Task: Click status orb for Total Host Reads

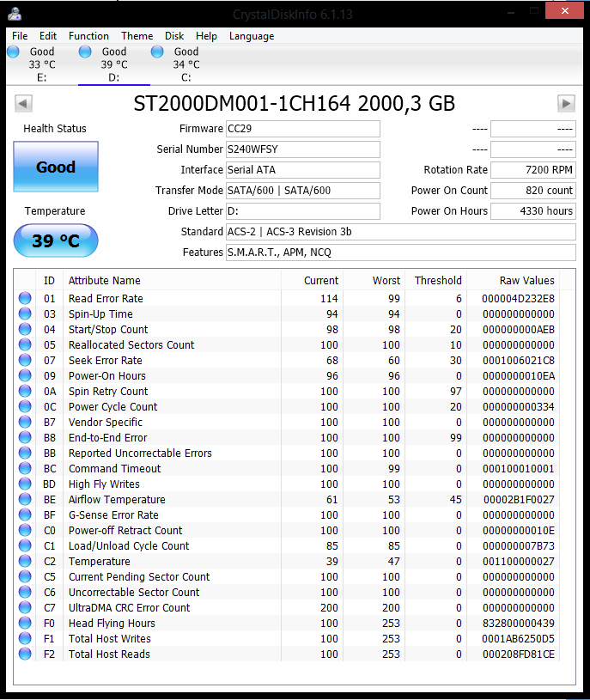Action: pyautogui.click(x=25, y=654)
